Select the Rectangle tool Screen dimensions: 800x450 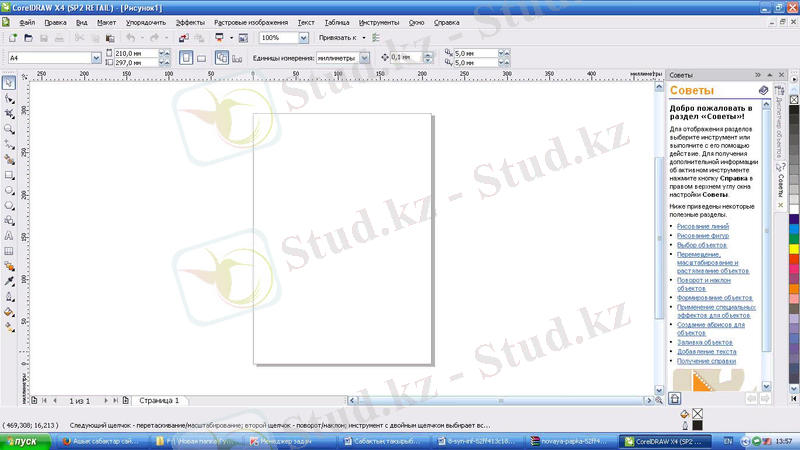[x=9, y=174]
